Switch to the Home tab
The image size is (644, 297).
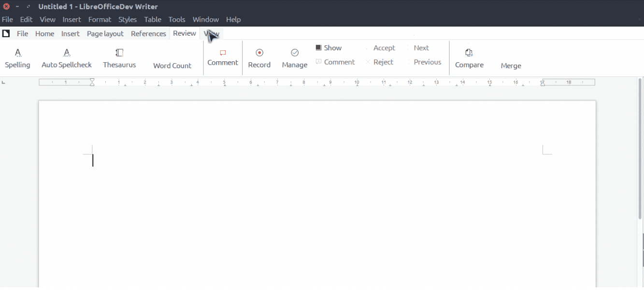pos(44,33)
